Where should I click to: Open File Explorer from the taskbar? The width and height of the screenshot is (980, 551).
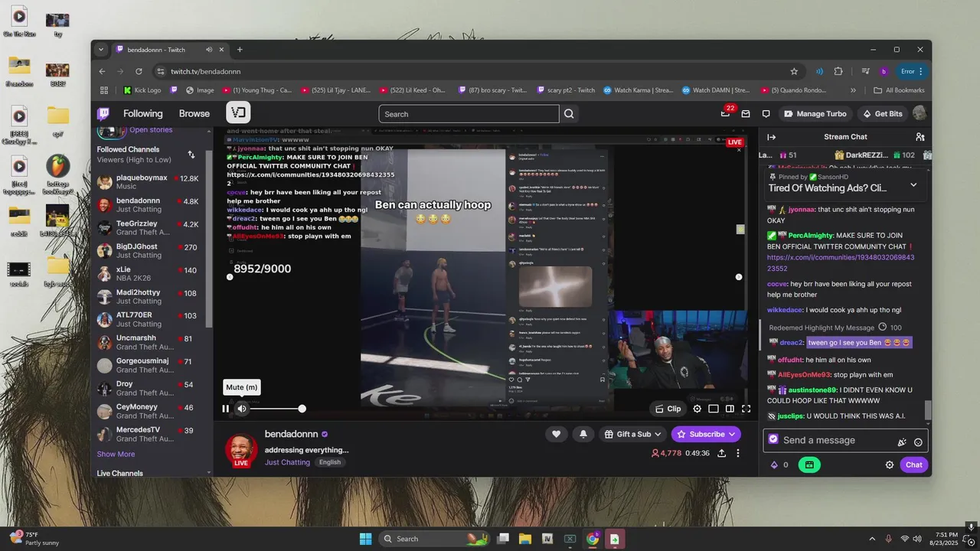tap(525, 539)
